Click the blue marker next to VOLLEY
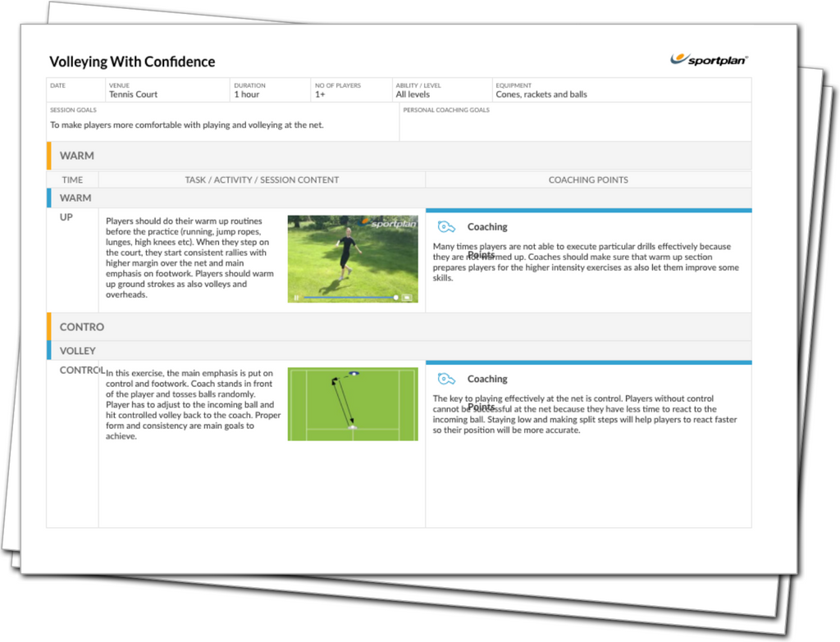840x642 pixels. click(48, 350)
